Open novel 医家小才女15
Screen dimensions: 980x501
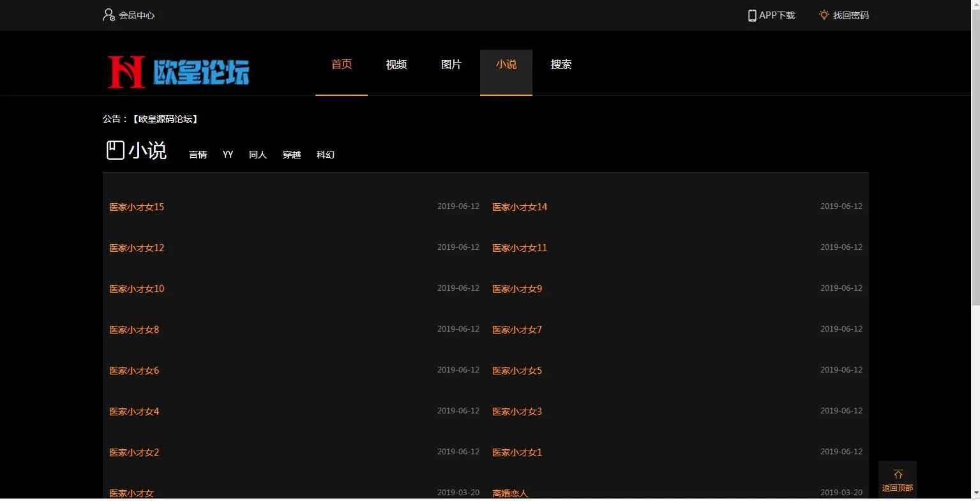[x=137, y=207]
